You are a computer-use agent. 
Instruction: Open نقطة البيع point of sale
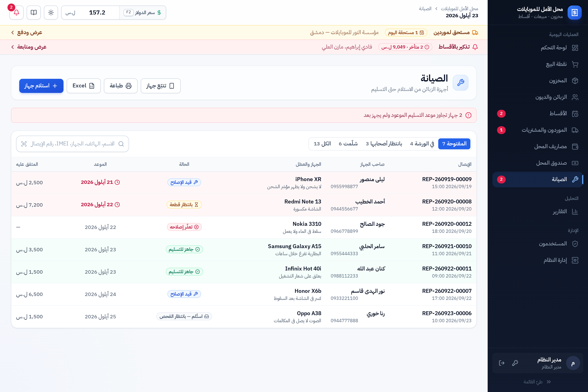pos(537,64)
